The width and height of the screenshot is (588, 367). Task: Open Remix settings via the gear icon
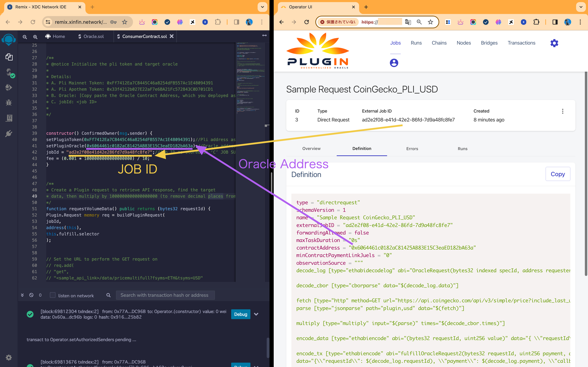coord(9,357)
